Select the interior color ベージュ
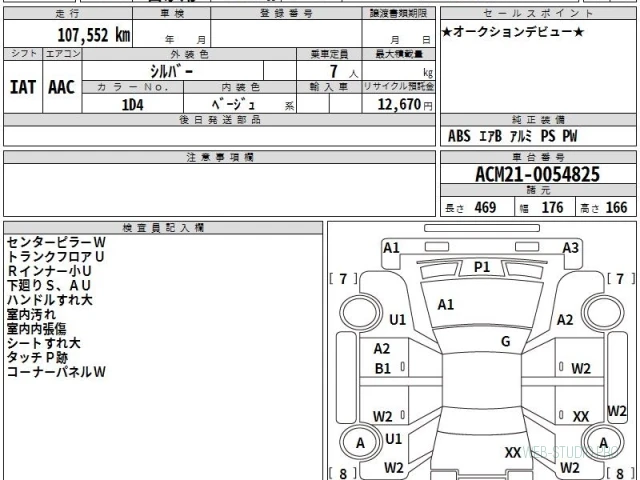 click(233, 104)
